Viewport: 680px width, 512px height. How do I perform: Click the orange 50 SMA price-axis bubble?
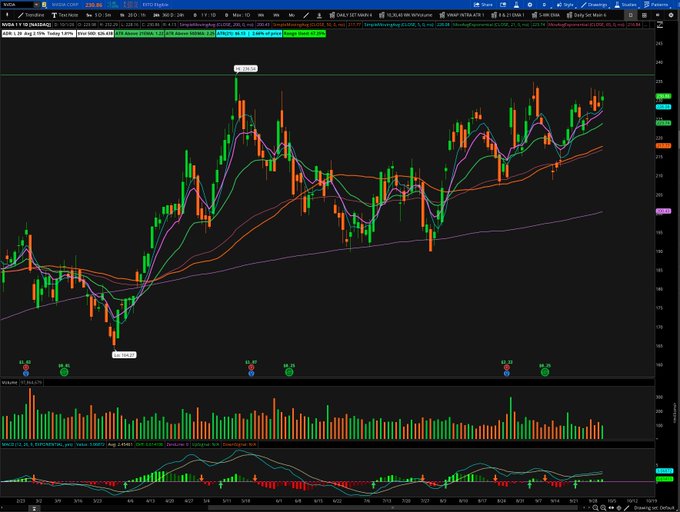(x=664, y=146)
